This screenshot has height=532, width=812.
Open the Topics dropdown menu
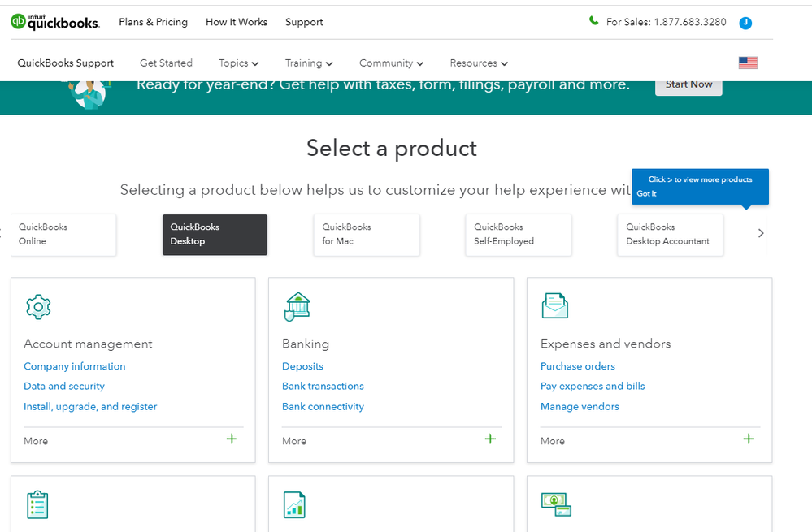(x=238, y=63)
